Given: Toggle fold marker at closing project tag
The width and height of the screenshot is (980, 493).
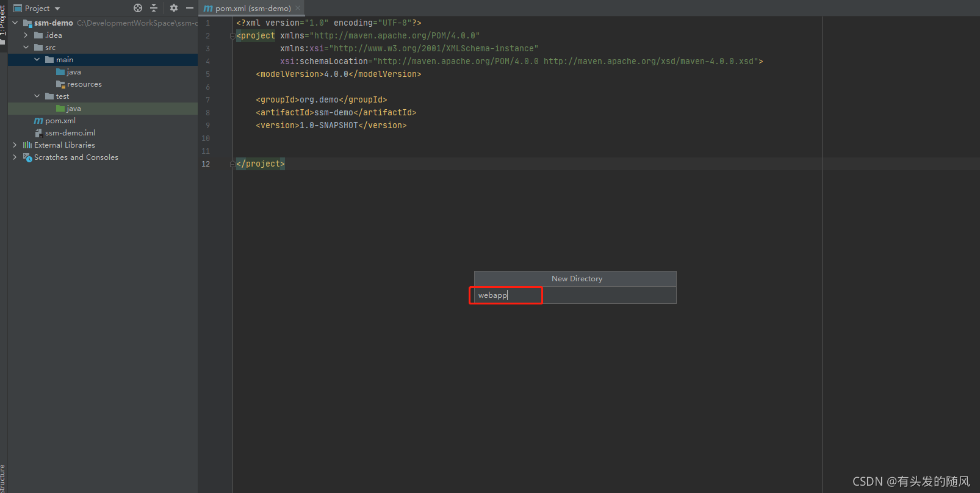Looking at the screenshot, I should tap(232, 164).
